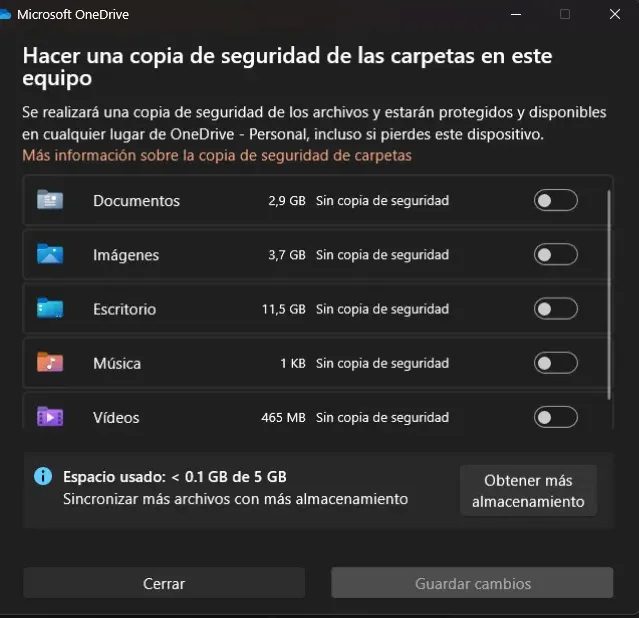The image size is (639, 618).
Task: Click the Obtener más almacenamiento button
Action: tap(528, 491)
